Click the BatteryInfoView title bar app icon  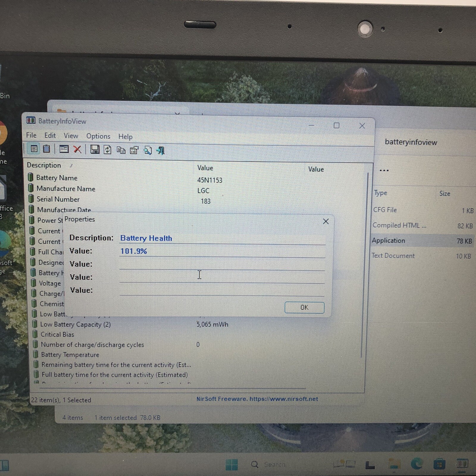tap(31, 120)
